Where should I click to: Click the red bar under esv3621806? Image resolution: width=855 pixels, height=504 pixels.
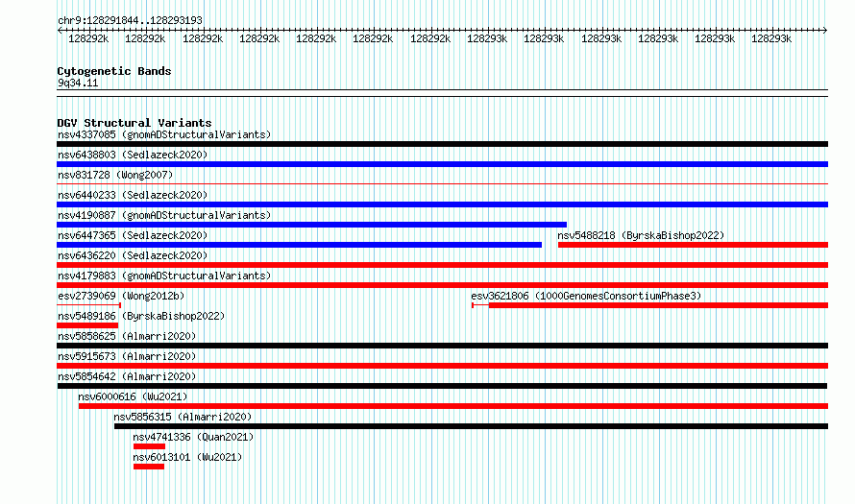(658, 305)
